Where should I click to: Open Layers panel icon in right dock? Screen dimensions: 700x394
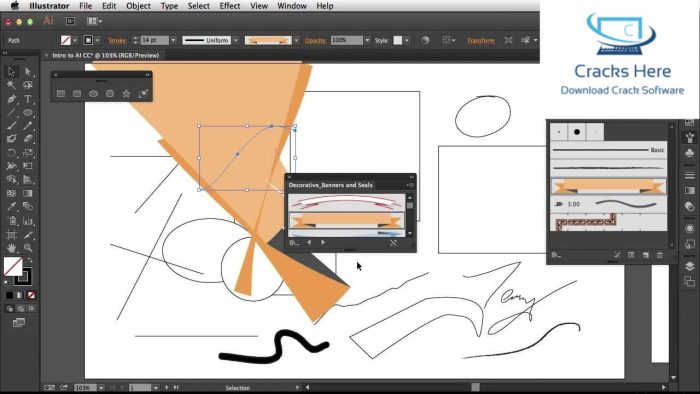(x=689, y=266)
